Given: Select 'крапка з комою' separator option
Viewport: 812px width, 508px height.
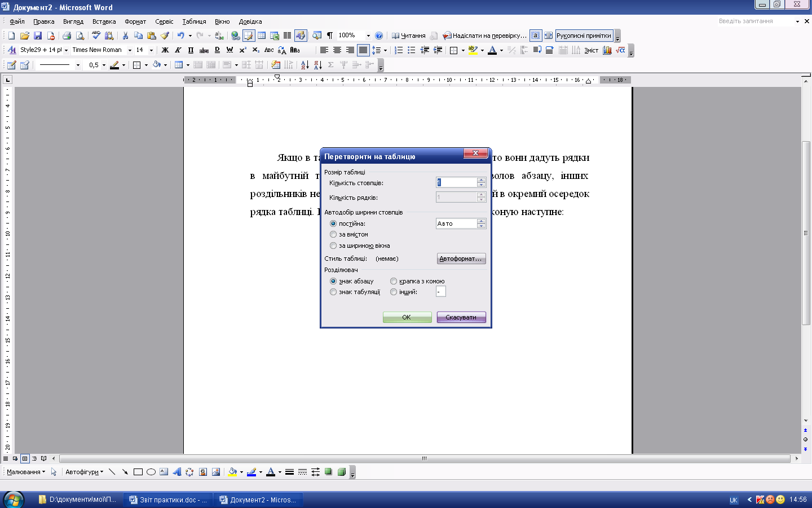Looking at the screenshot, I should 394,281.
